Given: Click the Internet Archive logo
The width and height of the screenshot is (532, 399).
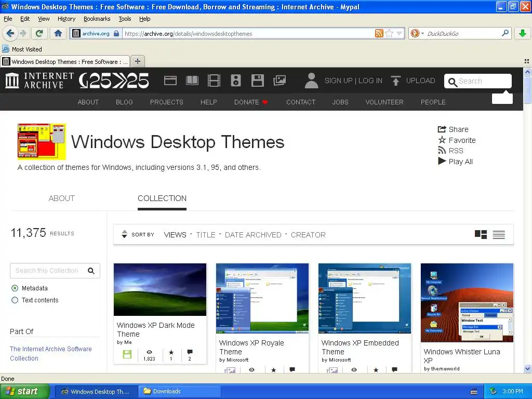Looking at the screenshot, I should tap(39, 81).
